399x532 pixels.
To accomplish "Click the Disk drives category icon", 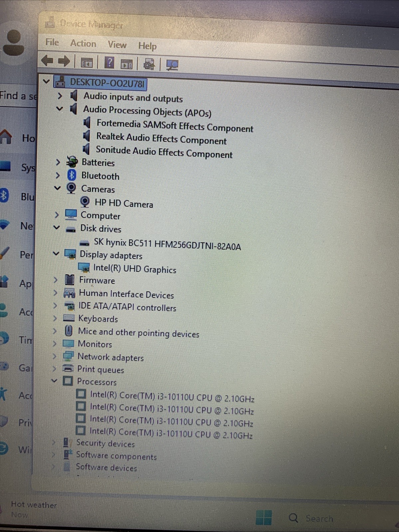I will tap(71, 230).
